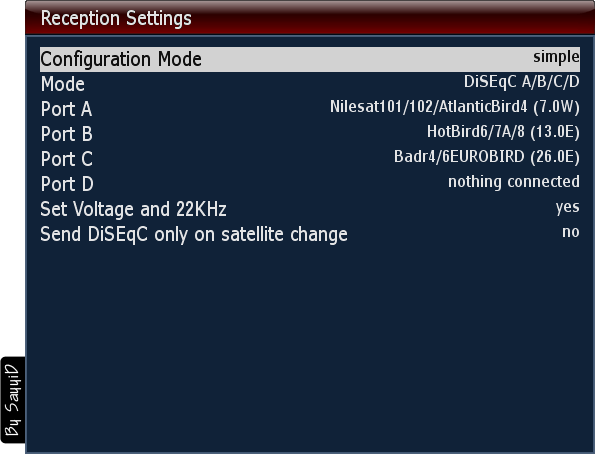This screenshot has width=595, height=454.
Task: Toggle the 'yes' value for Voltage and 22KHz
Action: (x=568, y=208)
